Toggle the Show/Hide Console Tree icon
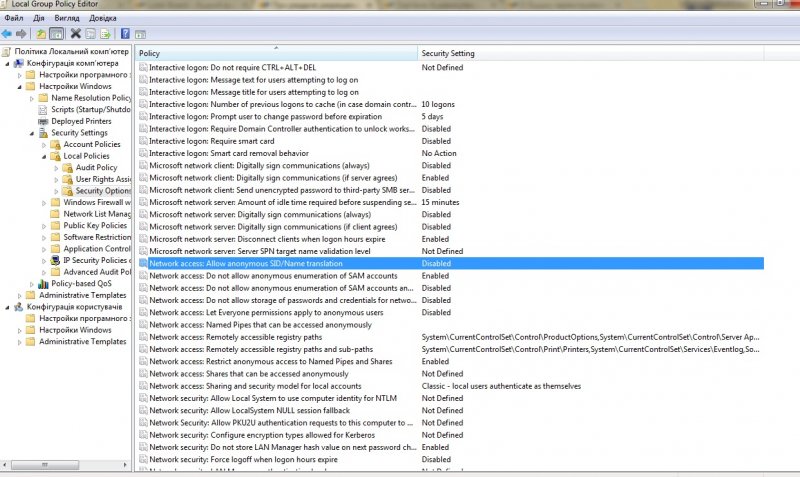 point(57,33)
